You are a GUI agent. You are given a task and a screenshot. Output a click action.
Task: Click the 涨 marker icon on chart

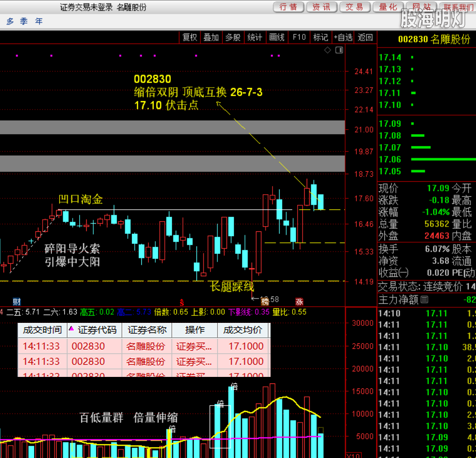[299, 301]
